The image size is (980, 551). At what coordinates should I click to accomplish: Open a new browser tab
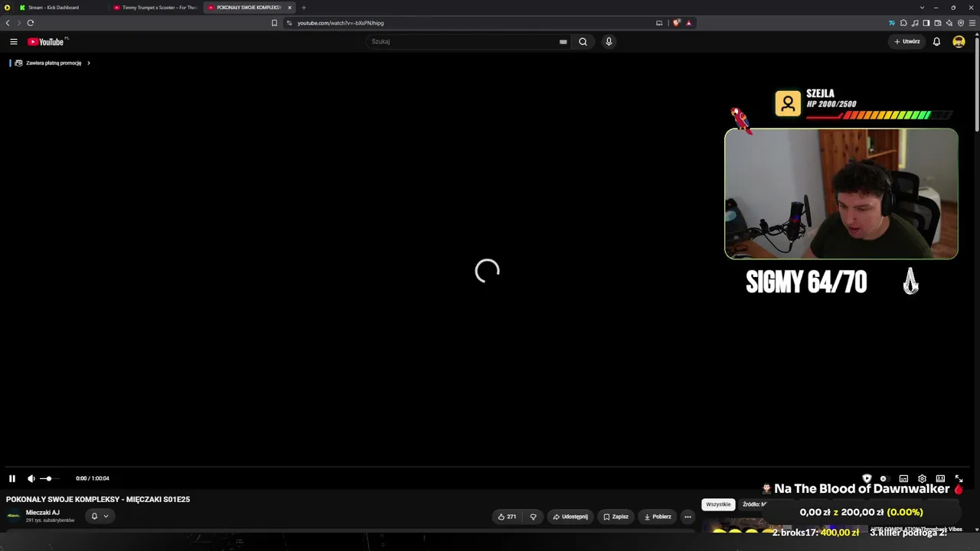[304, 8]
